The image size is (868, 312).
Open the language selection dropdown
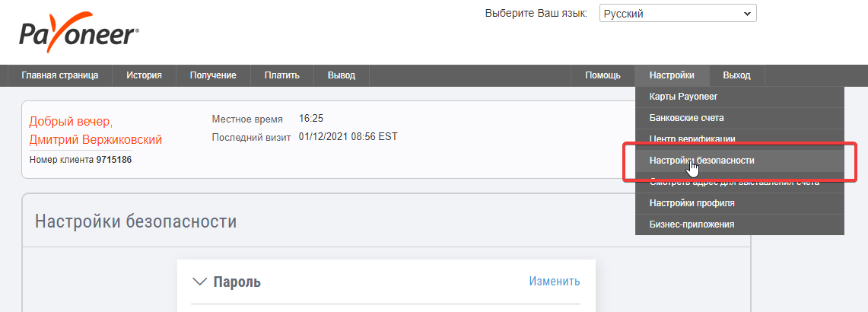(678, 13)
